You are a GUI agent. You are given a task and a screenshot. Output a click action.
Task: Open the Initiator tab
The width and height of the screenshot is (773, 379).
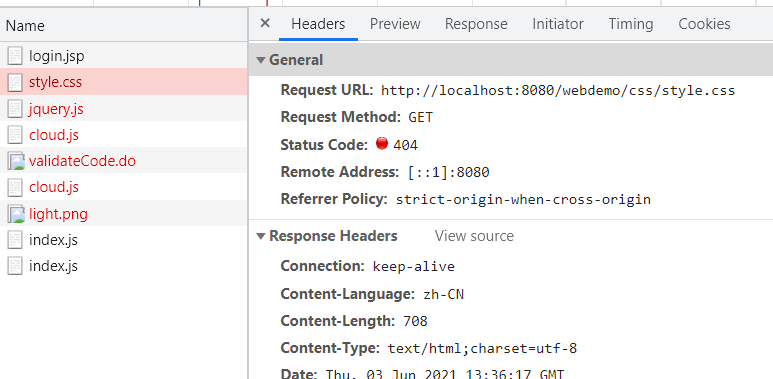coord(558,24)
